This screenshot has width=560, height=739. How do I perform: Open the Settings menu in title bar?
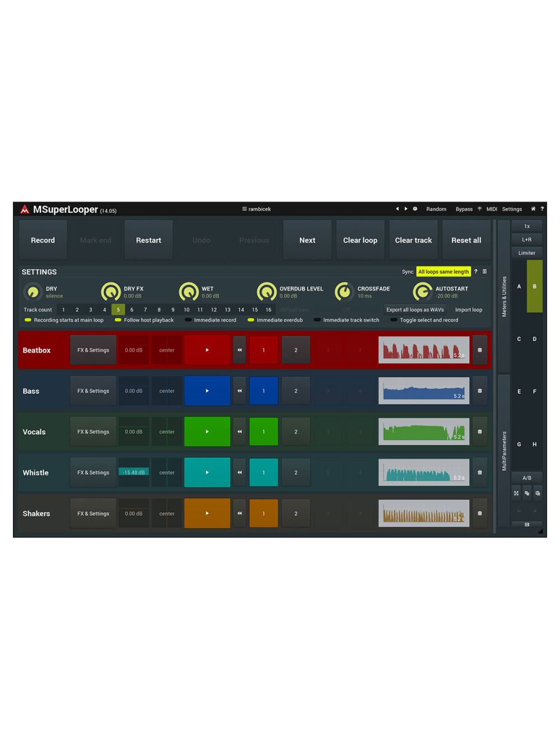(x=512, y=209)
